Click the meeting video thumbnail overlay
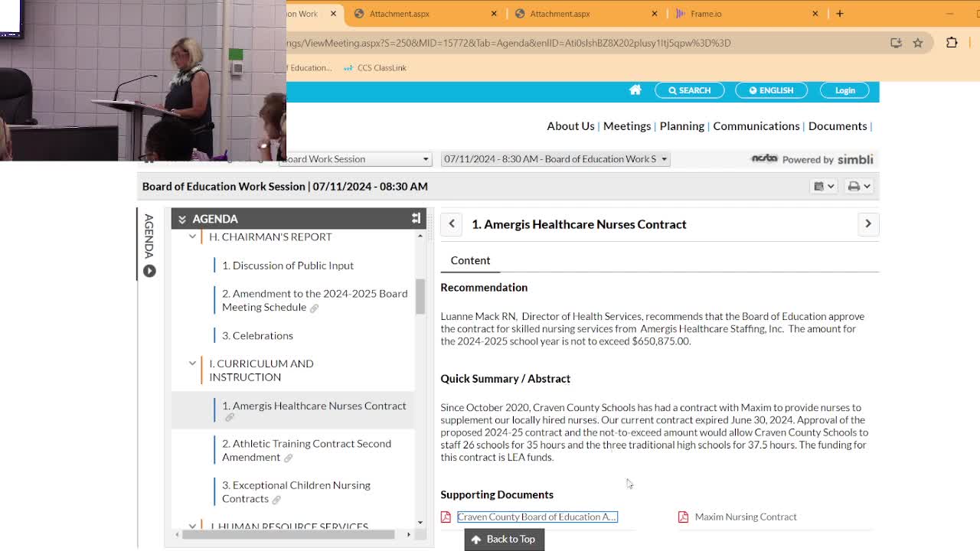 pyautogui.click(x=143, y=80)
